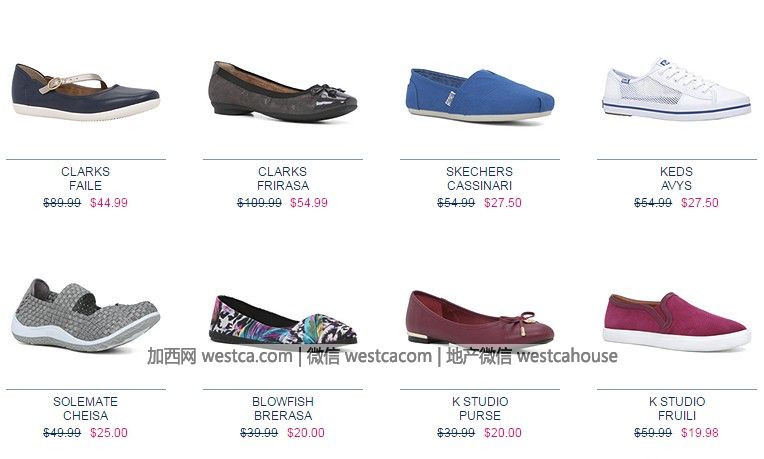Open the magenta K Studio Fruili slip-on
The height and width of the screenshot is (459, 764).
coord(676,322)
